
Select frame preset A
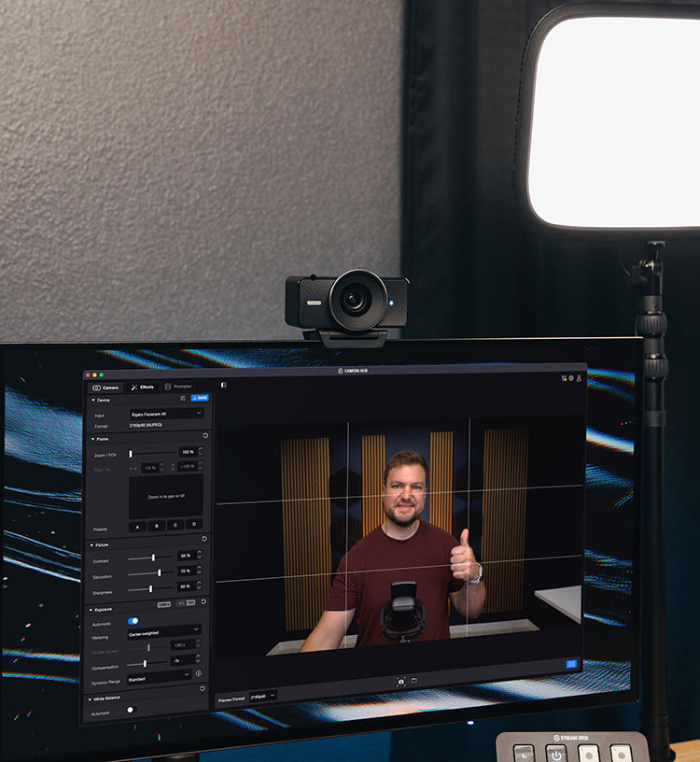point(137,527)
